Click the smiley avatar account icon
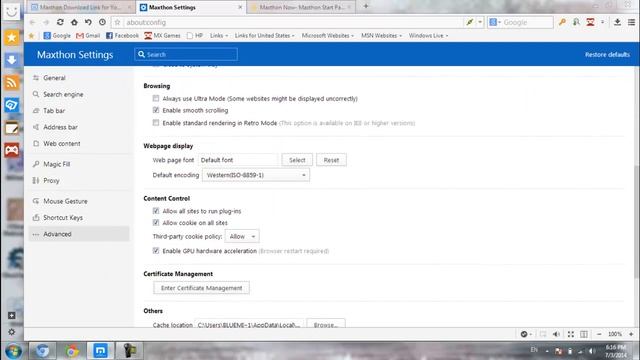Image resolution: width=640 pixels, height=360 pixels. point(12,11)
